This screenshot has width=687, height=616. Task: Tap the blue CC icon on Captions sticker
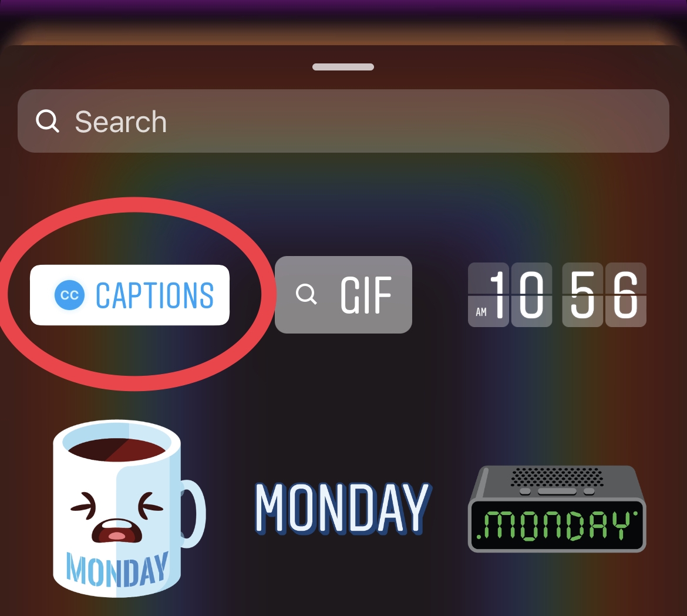(x=70, y=295)
